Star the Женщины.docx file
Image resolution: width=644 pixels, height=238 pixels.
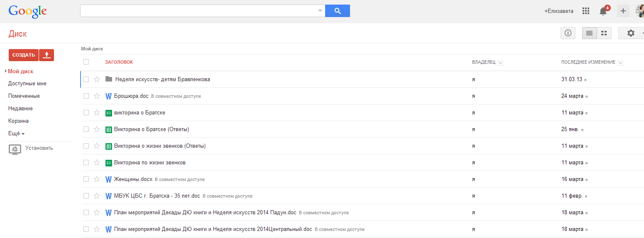pos(97,179)
